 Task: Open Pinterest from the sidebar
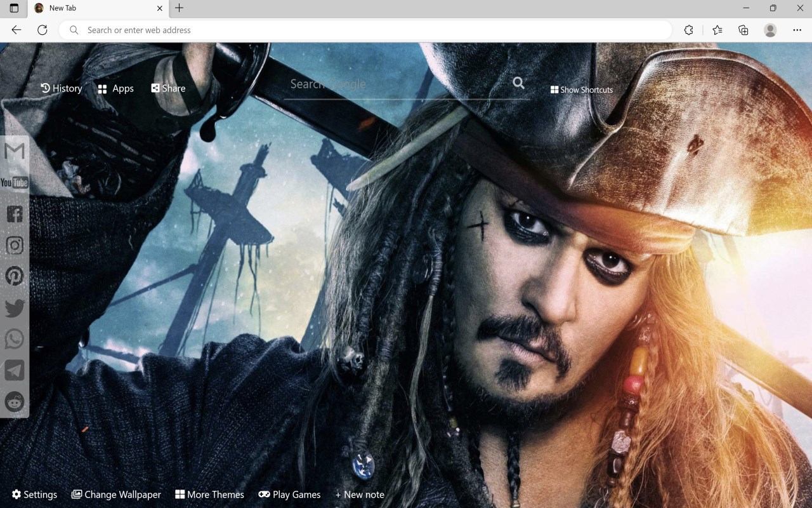[15, 276]
